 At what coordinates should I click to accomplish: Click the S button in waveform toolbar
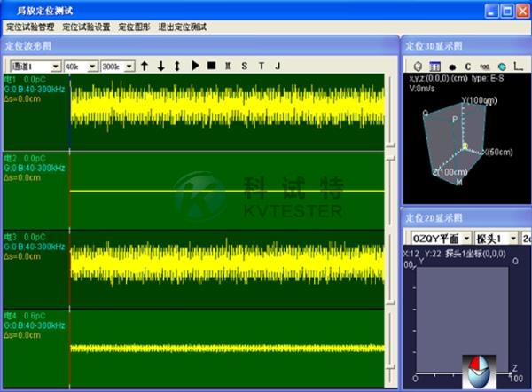pyautogui.click(x=244, y=66)
